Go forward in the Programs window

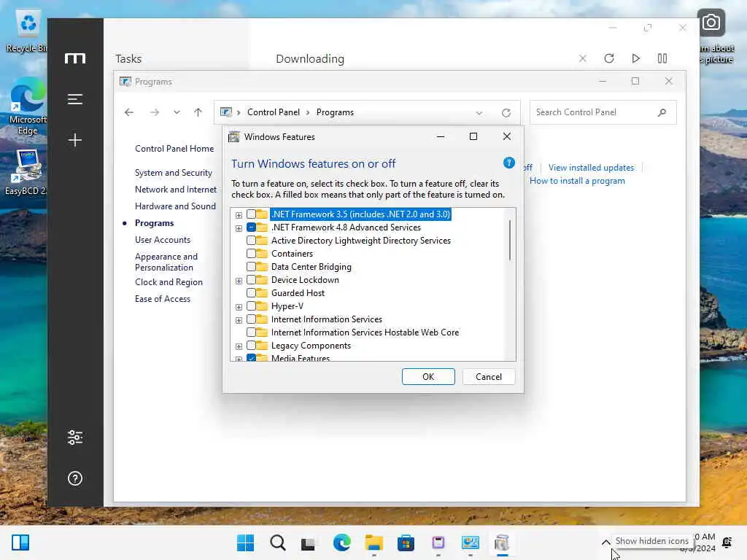tap(155, 112)
